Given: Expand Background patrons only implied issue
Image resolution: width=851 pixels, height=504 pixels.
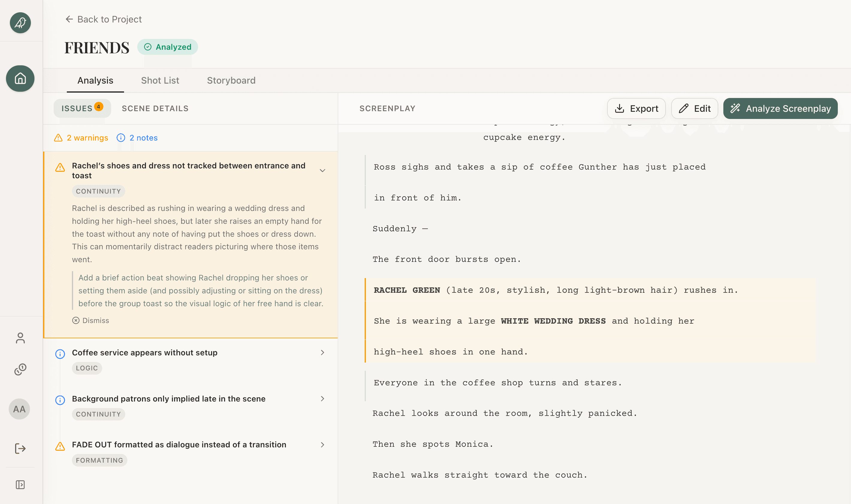Looking at the screenshot, I should click(323, 399).
